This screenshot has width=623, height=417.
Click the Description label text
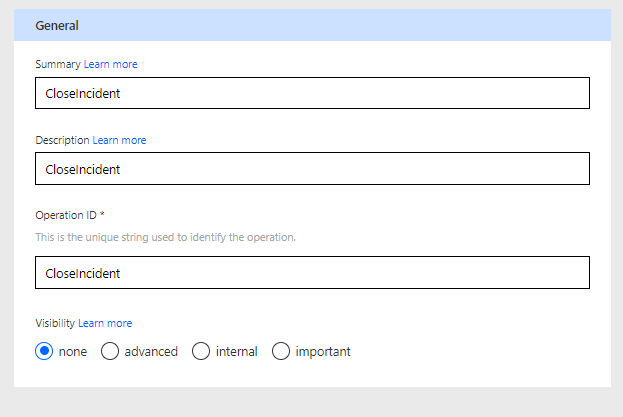click(x=62, y=140)
